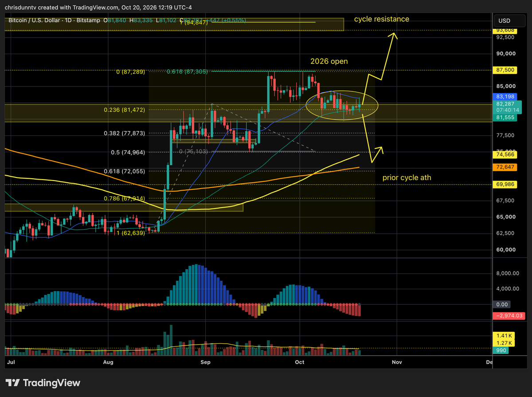Click the 8,000.00 indicator axis label
532x397 pixels.
pyautogui.click(x=507, y=274)
